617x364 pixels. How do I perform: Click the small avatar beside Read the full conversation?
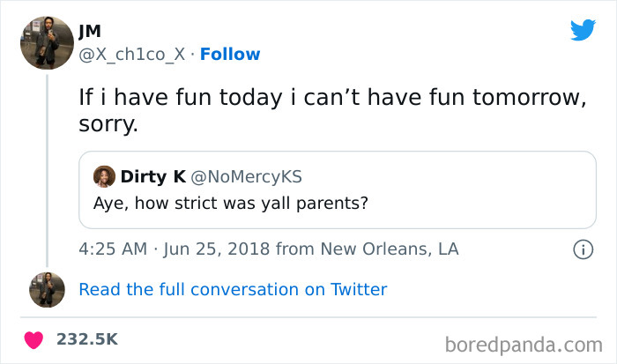47,289
